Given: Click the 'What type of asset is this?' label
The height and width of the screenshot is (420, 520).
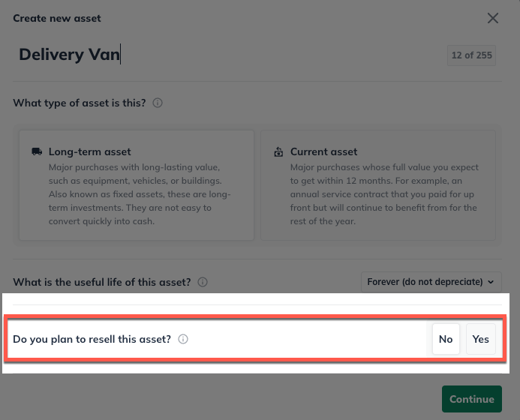Looking at the screenshot, I should tap(80, 103).
